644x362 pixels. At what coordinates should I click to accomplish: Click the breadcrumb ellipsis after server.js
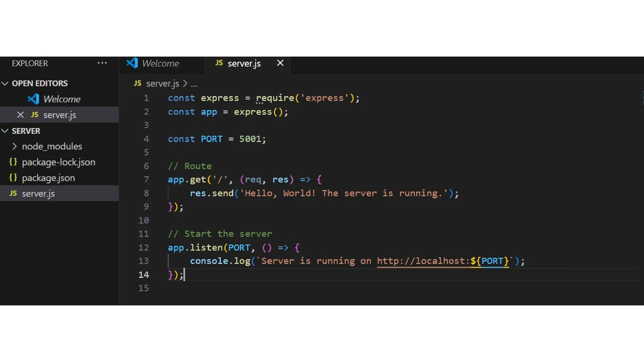click(x=194, y=84)
